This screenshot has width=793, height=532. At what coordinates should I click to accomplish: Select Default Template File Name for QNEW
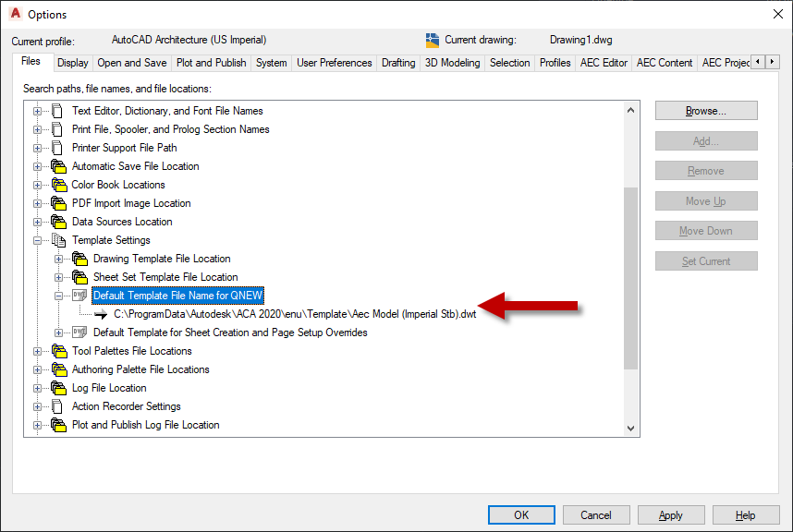pyautogui.click(x=177, y=296)
